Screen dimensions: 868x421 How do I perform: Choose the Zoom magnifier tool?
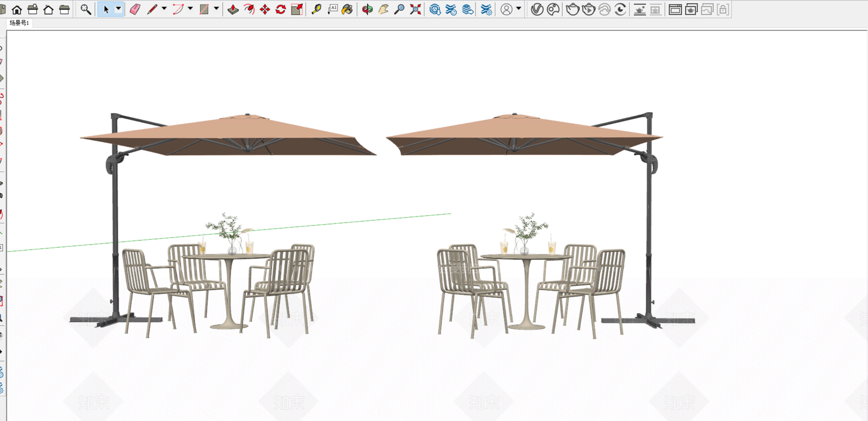pos(399,9)
